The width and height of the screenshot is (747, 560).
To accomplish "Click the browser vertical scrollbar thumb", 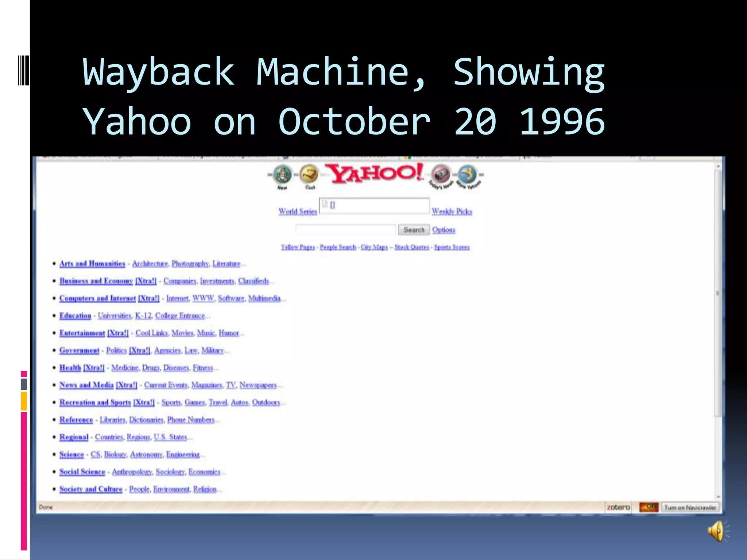I will tap(718, 293).
